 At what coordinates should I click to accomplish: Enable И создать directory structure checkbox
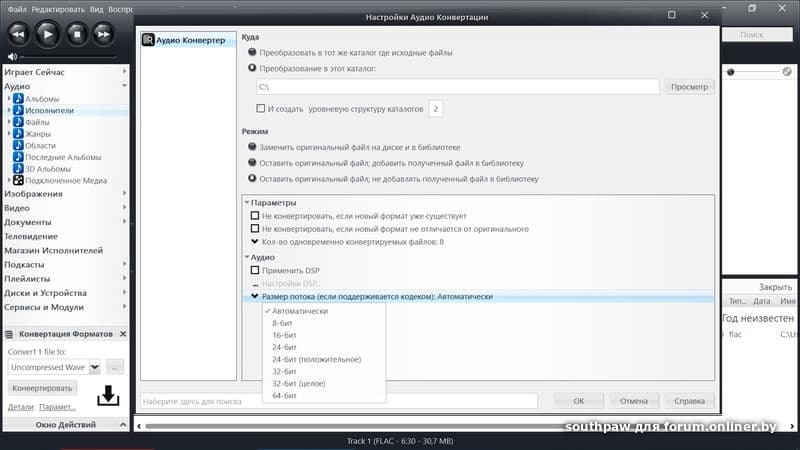pos(261,108)
